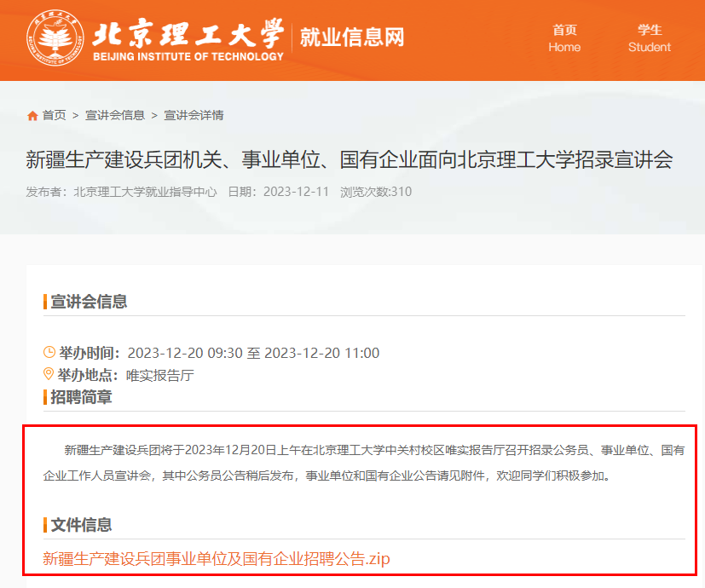The width and height of the screenshot is (705, 588).
Task: Click the time 2023-12-20 09:30 至 2023-12-20 11:00
Action: [253, 353]
